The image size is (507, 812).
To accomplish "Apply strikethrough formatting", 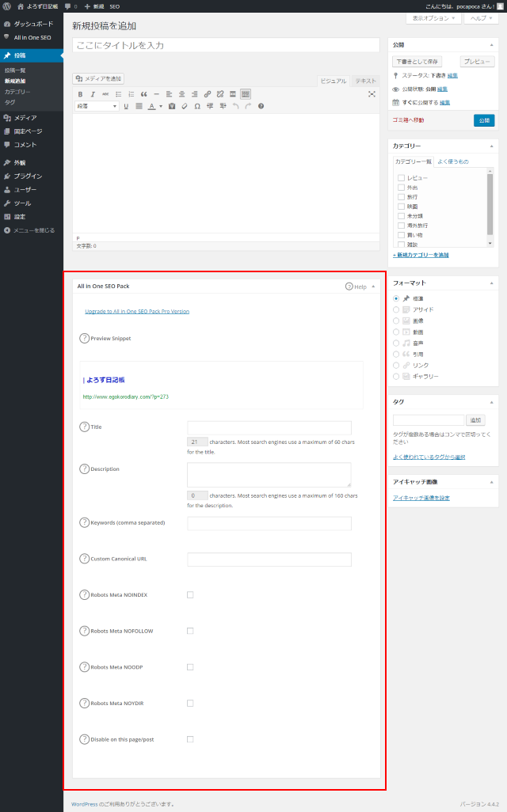I will pos(105,94).
